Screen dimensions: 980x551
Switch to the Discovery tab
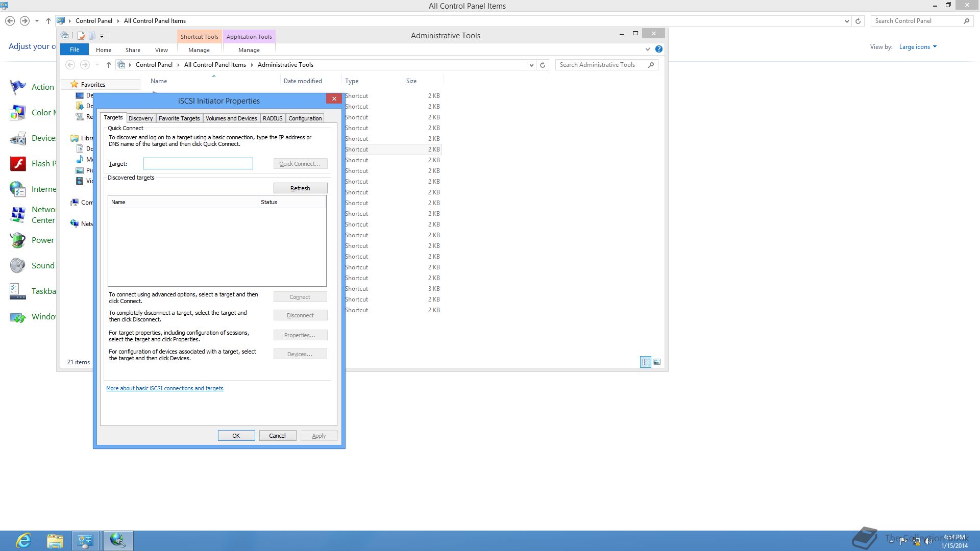click(140, 118)
